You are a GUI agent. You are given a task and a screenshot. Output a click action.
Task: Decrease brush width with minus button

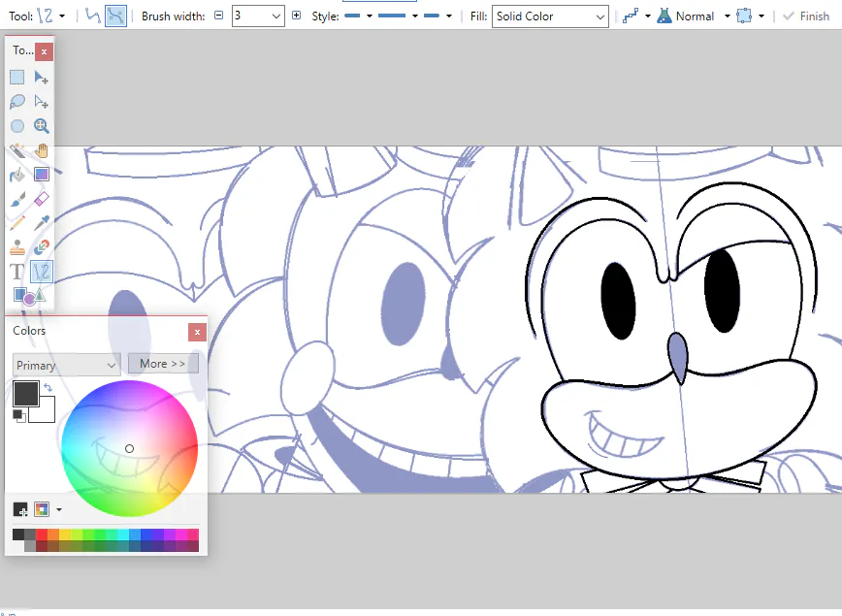click(x=218, y=16)
